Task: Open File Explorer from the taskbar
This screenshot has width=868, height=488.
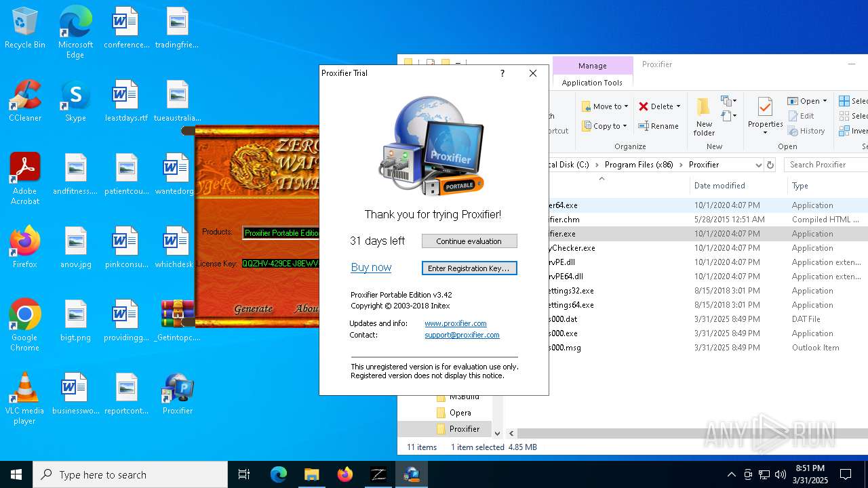Action: pyautogui.click(x=311, y=474)
